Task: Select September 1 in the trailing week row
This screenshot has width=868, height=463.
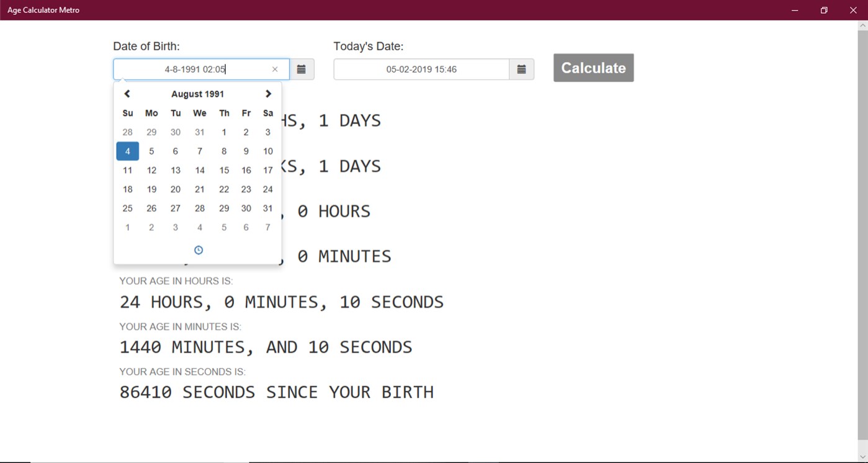Action: coord(127,227)
